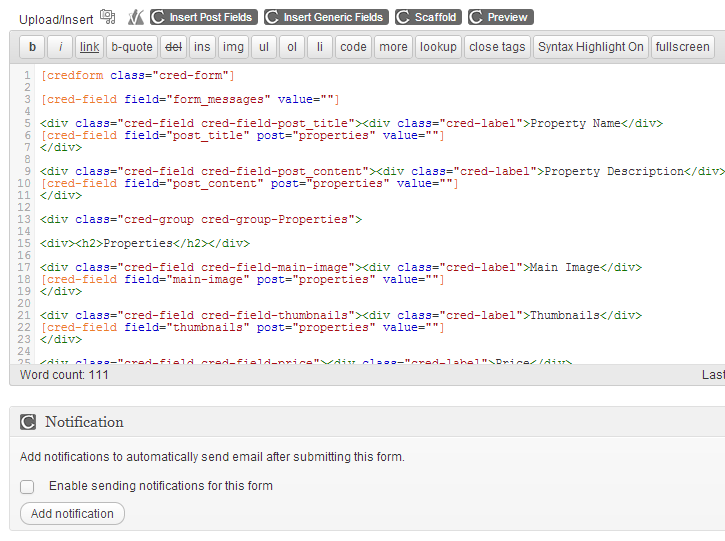Click the Upload/Insert media icon

[x=108, y=17]
